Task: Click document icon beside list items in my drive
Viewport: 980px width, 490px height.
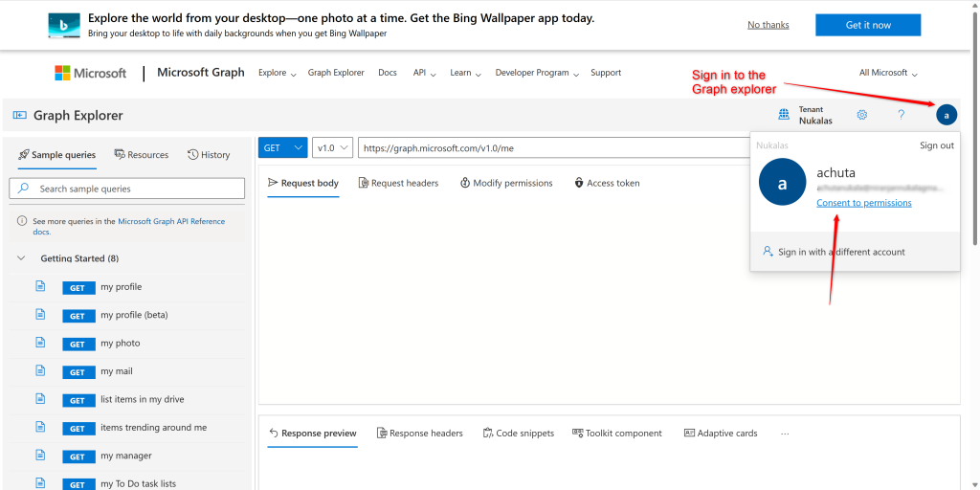Action: (x=40, y=399)
